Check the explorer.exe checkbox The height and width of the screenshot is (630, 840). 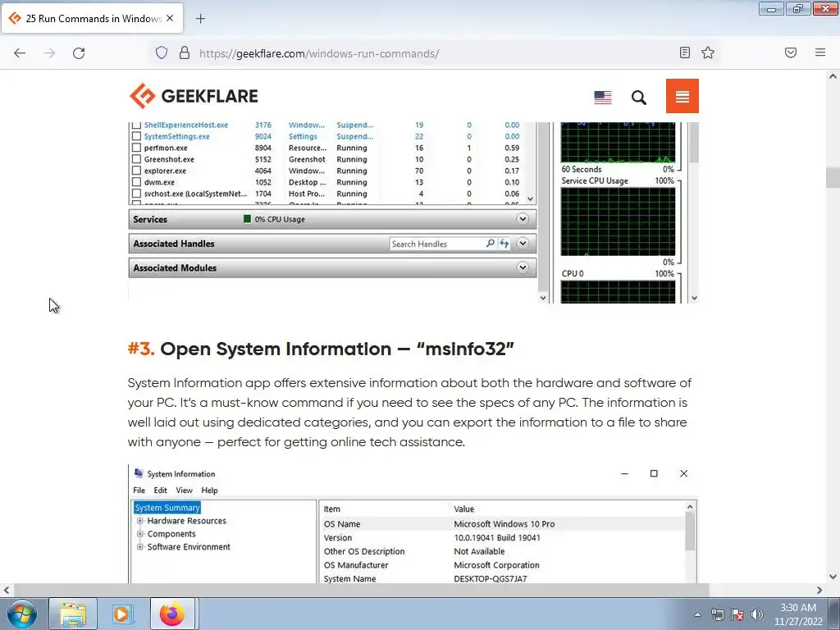[x=137, y=171]
